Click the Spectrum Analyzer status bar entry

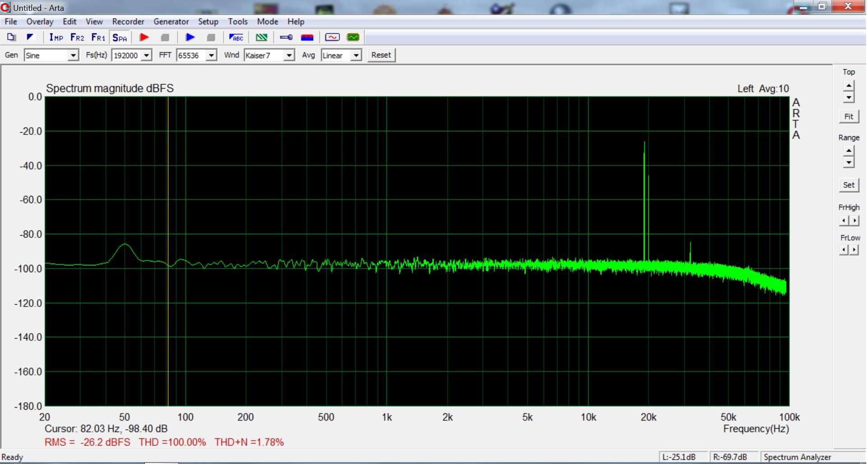(x=797, y=457)
